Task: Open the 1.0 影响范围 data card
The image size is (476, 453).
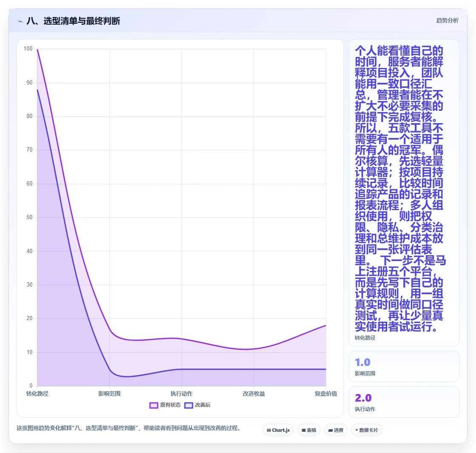Action: pos(404,366)
